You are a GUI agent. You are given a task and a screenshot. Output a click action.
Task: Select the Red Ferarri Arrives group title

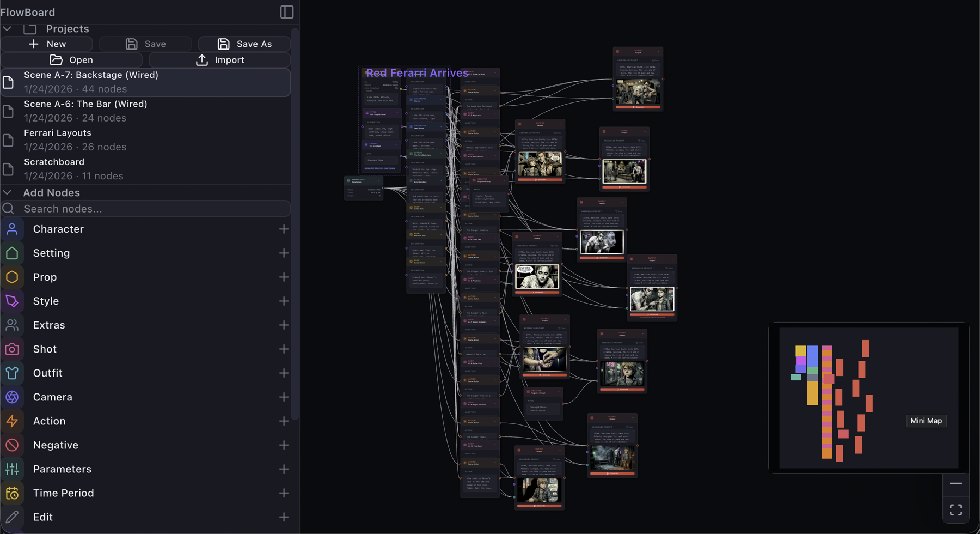(x=416, y=73)
